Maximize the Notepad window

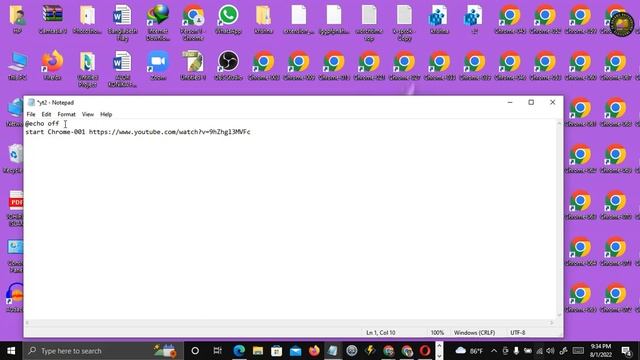[x=531, y=102]
